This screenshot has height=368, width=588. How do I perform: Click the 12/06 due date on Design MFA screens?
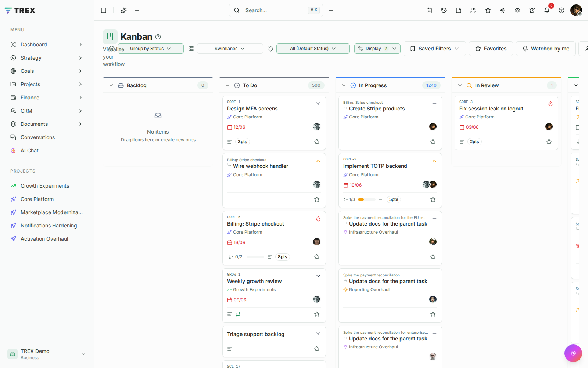pos(236,127)
